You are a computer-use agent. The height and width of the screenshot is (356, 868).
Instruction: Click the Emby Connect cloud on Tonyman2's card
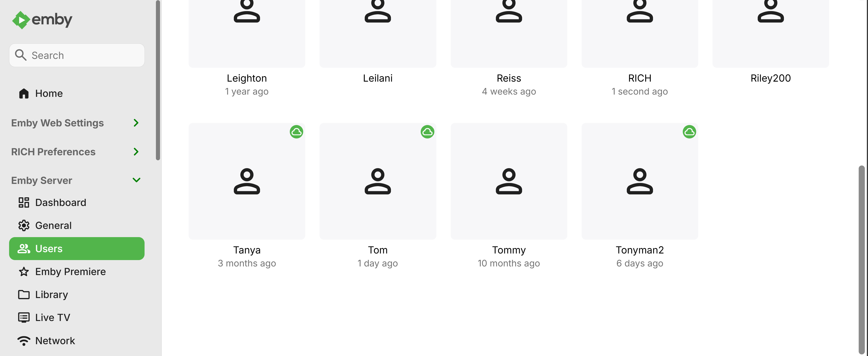pyautogui.click(x=689, y=132)
